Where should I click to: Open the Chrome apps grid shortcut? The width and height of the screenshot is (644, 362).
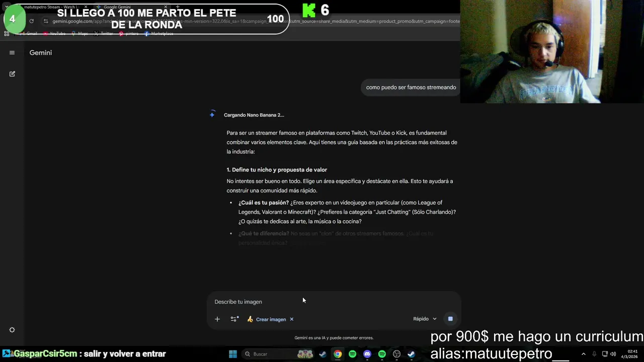coord(7,34)
